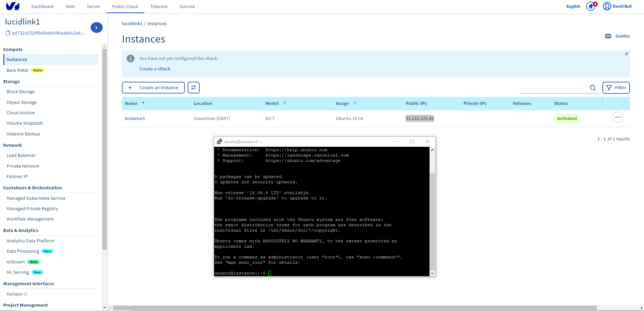This screenshot has width=644, height=311.
Task: Open Load Balancer
Action: pos(21,155)
